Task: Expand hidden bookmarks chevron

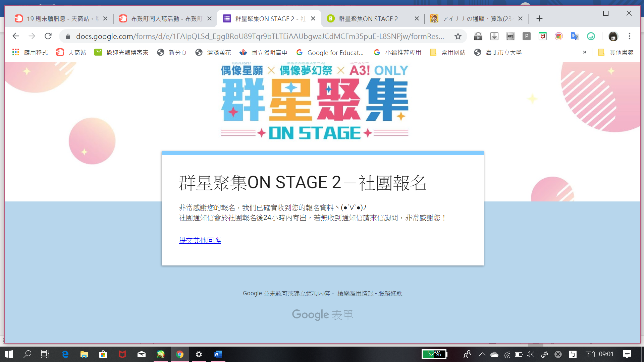Action: pos(585,52)
